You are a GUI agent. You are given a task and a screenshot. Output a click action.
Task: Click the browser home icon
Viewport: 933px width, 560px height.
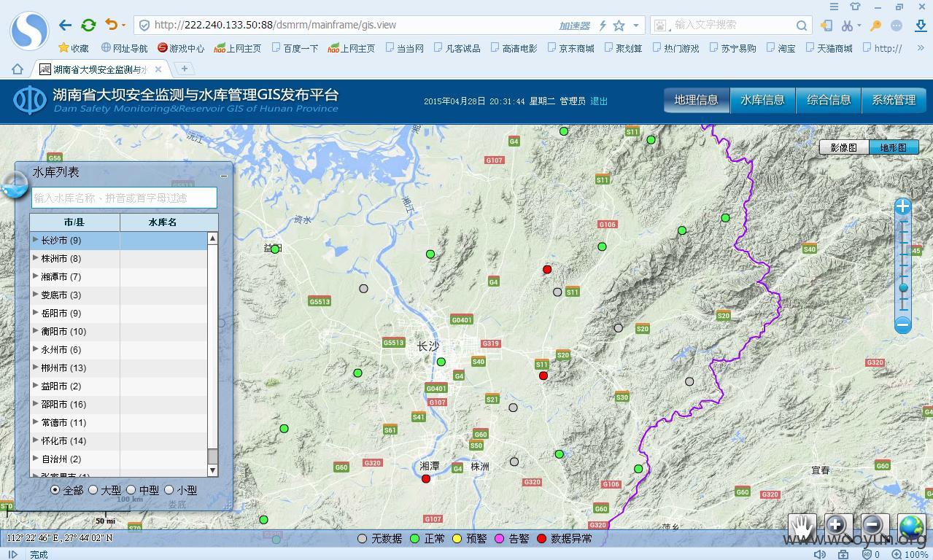point(18,69)
